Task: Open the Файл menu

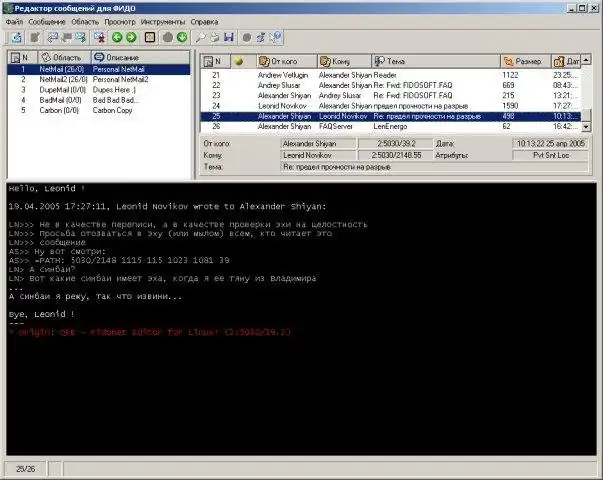Action: tap(14, 22)
